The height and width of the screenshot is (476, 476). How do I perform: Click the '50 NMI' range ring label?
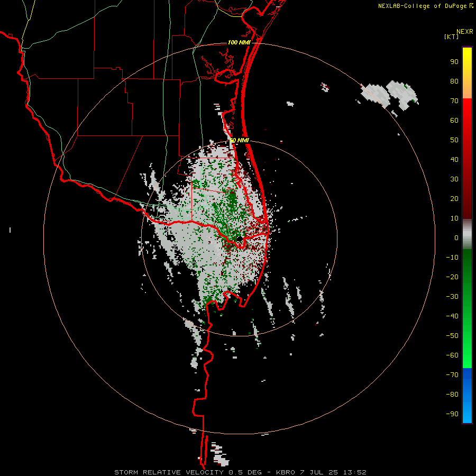(x=239, y=140)
